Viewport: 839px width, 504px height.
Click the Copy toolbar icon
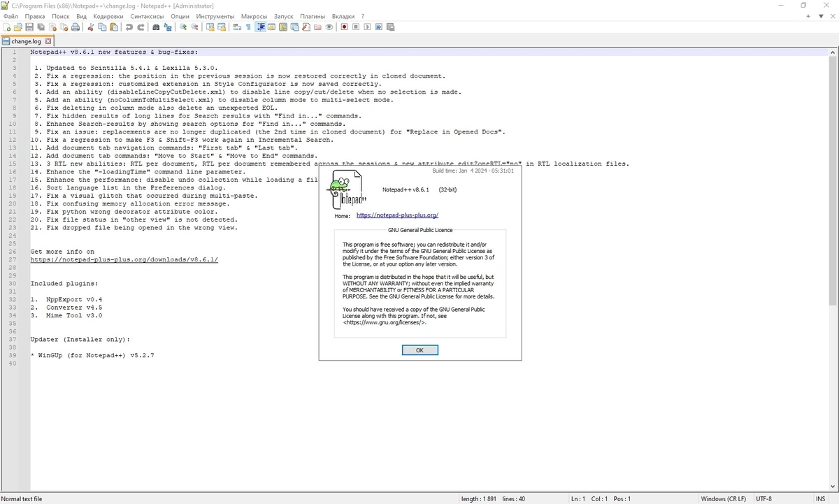102,27
